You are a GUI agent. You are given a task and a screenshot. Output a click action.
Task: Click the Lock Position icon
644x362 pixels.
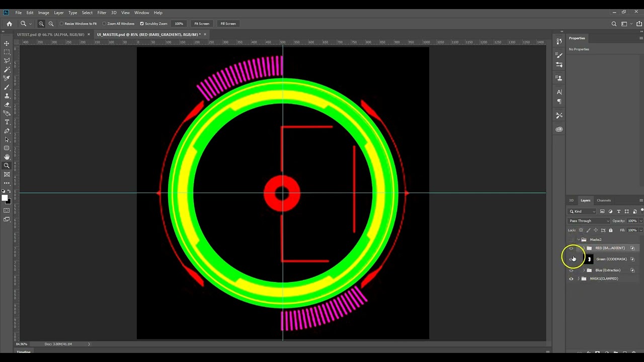pos(596,230)
